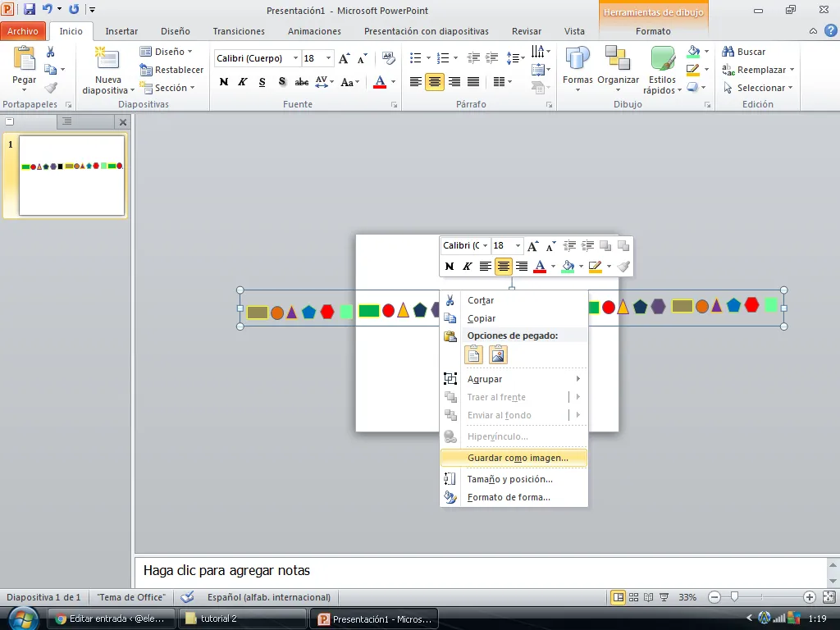
Task: Click the format painter in the mini toolbar
Action: point(623,266)
